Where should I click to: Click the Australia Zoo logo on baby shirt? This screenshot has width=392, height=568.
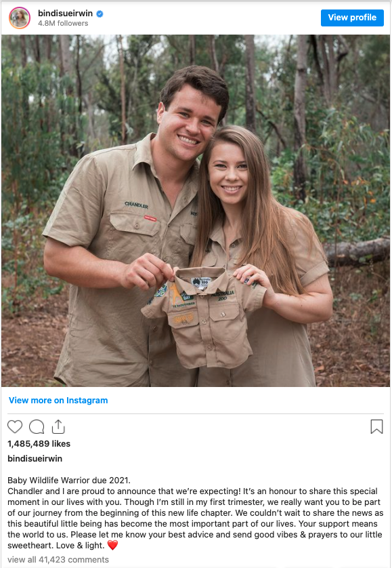223,296
